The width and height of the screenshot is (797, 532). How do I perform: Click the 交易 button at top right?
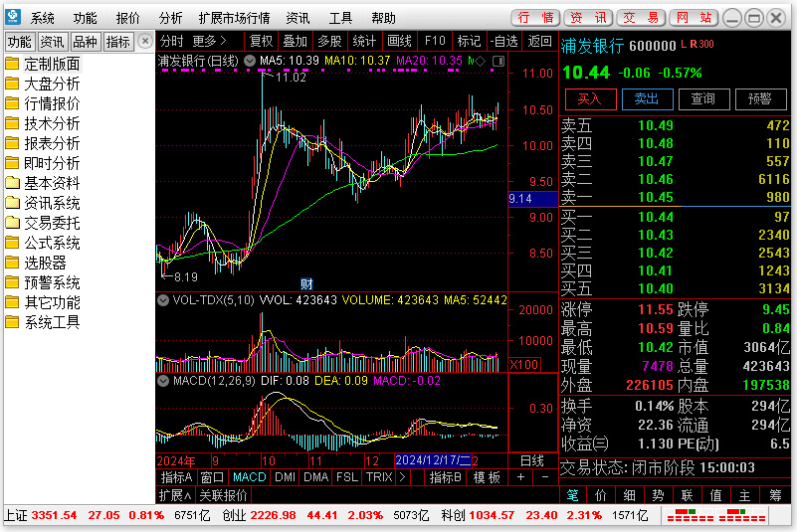tap(642, 18)
